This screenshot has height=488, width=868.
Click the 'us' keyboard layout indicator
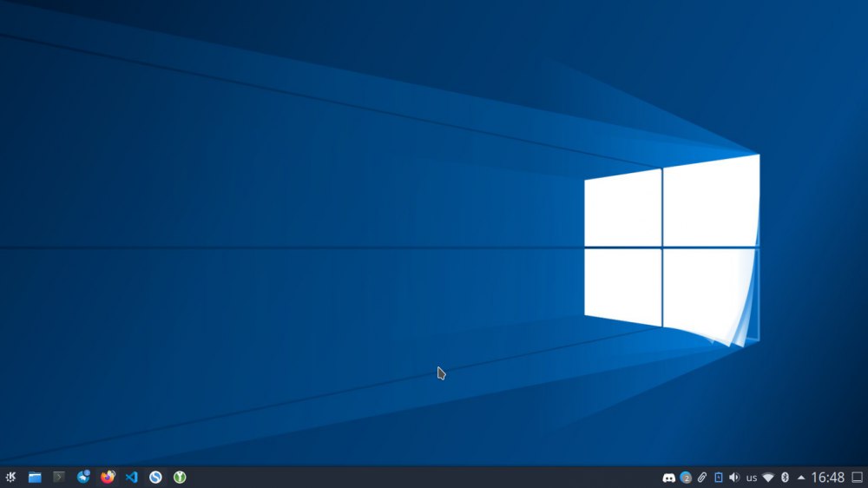(x=751, y=478)
